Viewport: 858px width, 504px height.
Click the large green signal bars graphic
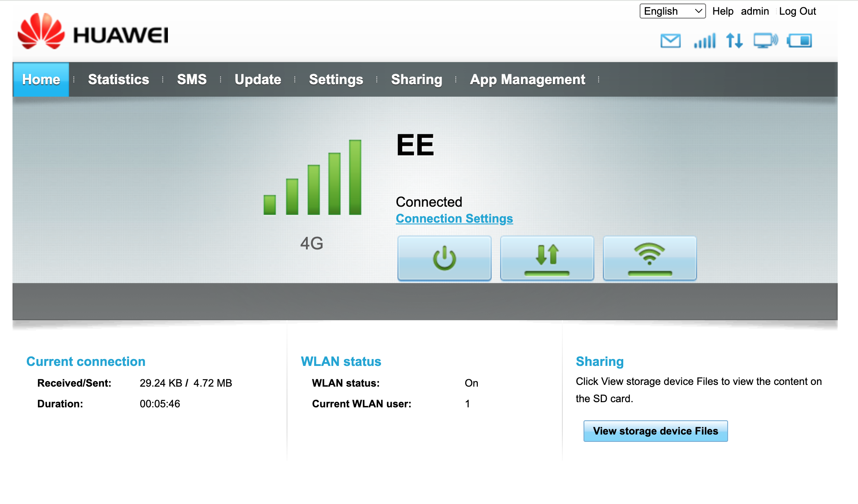pyautogui.click(x=312, y=177)
